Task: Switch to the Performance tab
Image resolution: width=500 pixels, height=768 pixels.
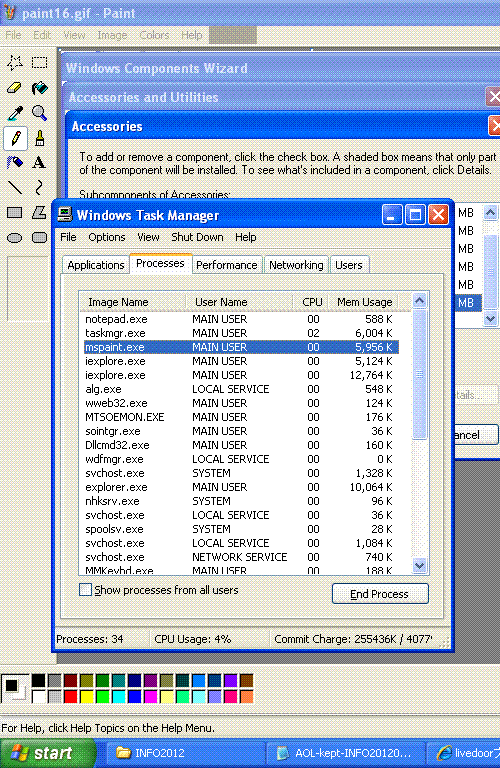Action: pyautogui.click(x=227, y=265)
